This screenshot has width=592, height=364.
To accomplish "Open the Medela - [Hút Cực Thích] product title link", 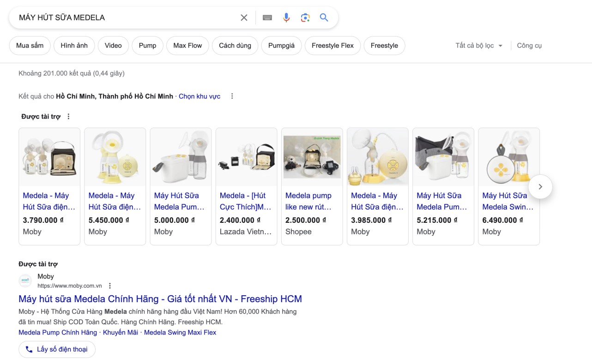I will [x=246, y=201].
